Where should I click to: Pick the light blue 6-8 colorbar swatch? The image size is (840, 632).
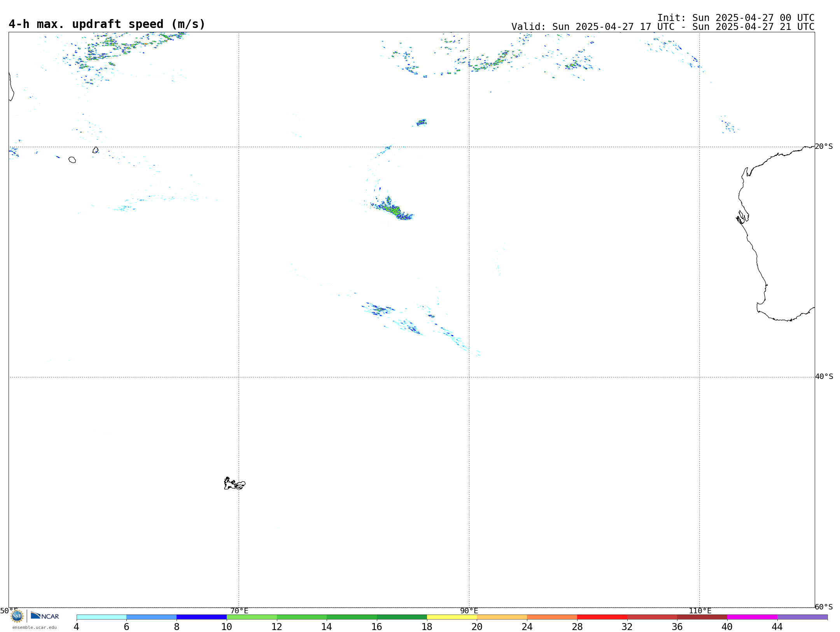tap(152, 617)
